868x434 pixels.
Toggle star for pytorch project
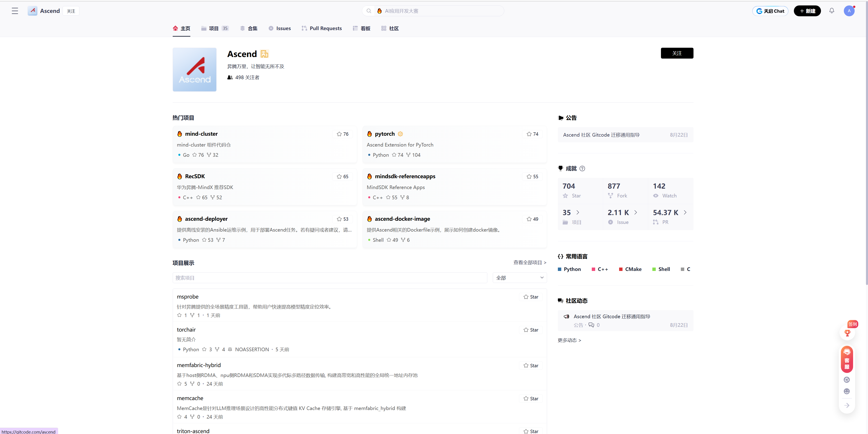pyautogui.click(x=532, y=134)
